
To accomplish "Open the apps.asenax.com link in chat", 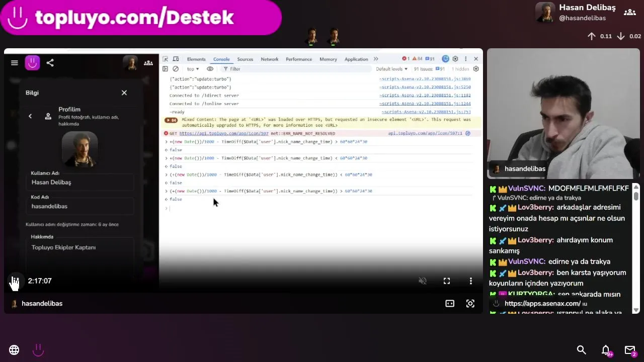I will coord(542,304).
